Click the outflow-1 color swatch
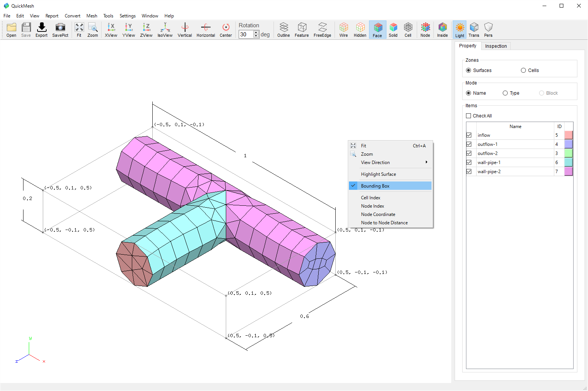This screenshot has height=391, width=588. (569, 144)
